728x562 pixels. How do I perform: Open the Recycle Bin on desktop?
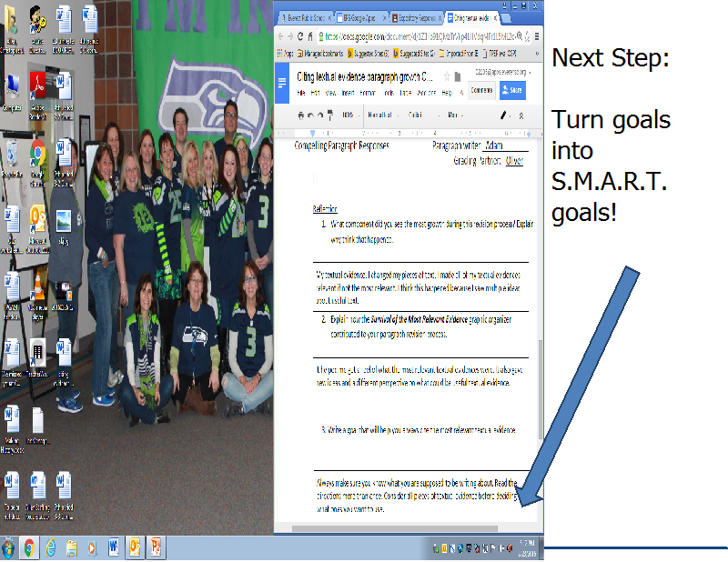pos(12,160)
